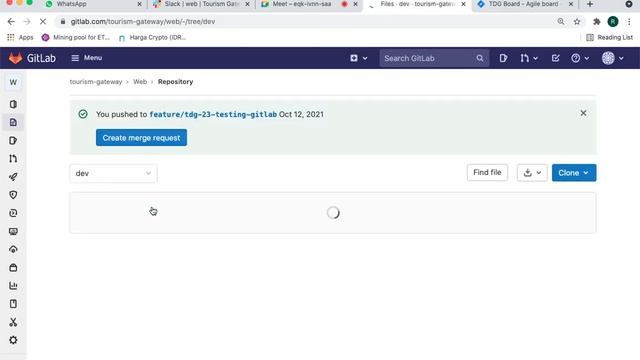The image size is (640, 360).
Task: Open CI/CD rocket sidebar icon
Action: tap(13, 177)
